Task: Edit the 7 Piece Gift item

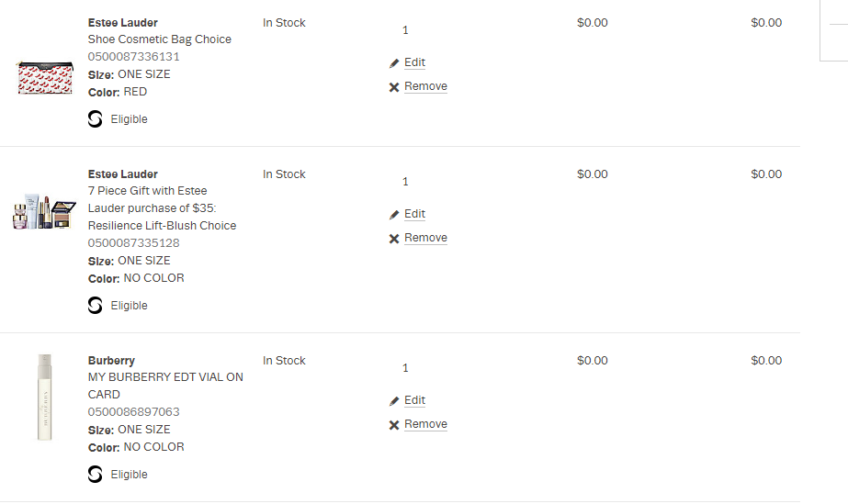Action: pyautogui.click(x=414, y=214)
